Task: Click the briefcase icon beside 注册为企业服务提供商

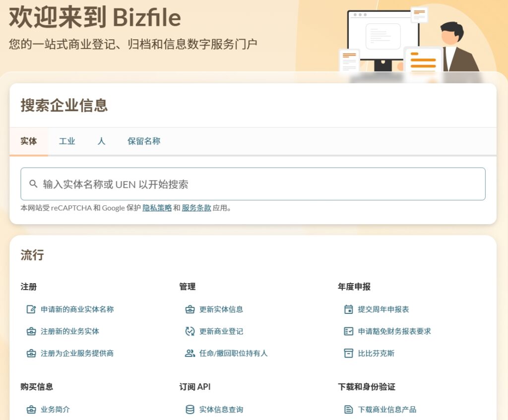Action: (31, 353)
